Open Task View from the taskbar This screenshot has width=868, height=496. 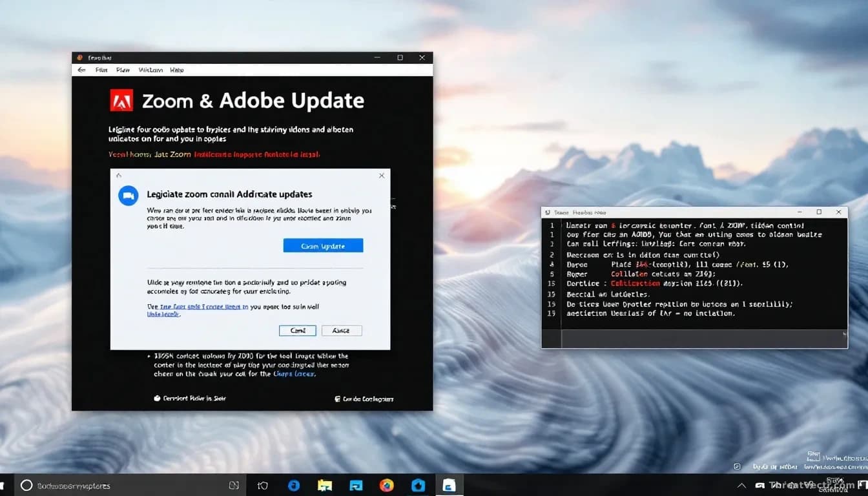point(263,486)
